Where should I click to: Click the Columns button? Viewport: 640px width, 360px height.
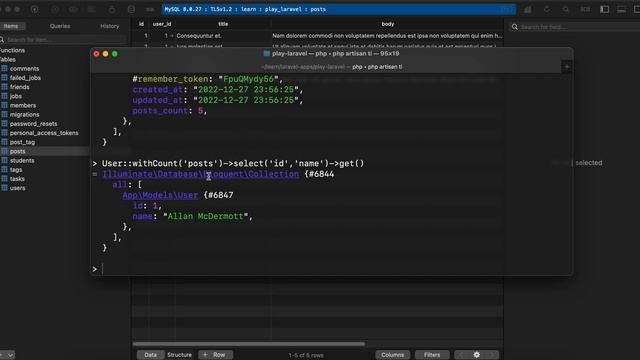(x=392, y=355)
